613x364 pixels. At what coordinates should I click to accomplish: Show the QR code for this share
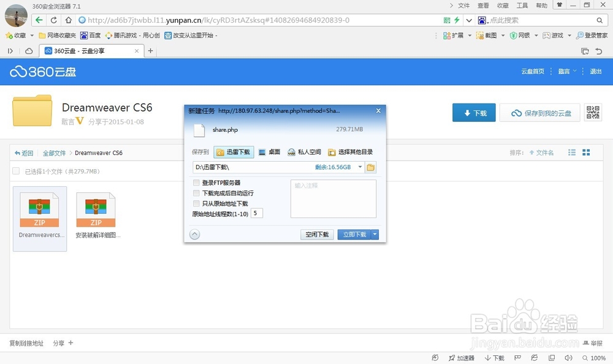[593, 113]
